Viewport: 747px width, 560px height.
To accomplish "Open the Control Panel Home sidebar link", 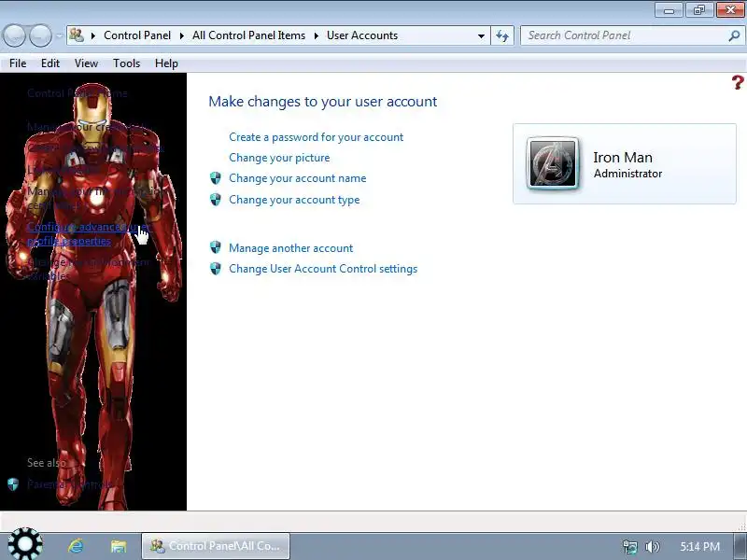I will tap(78, 92).
